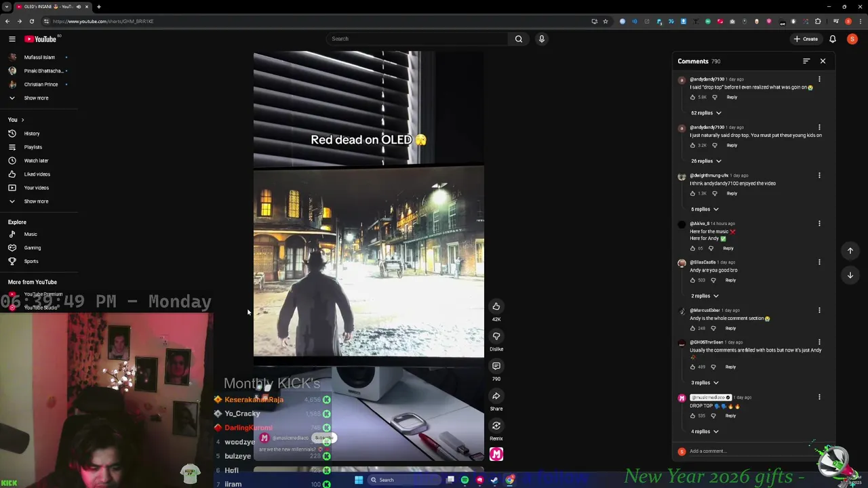Like the comment with 3.2K likes
The height and width of the screenshot is (488, 868).
coord(692,145)
